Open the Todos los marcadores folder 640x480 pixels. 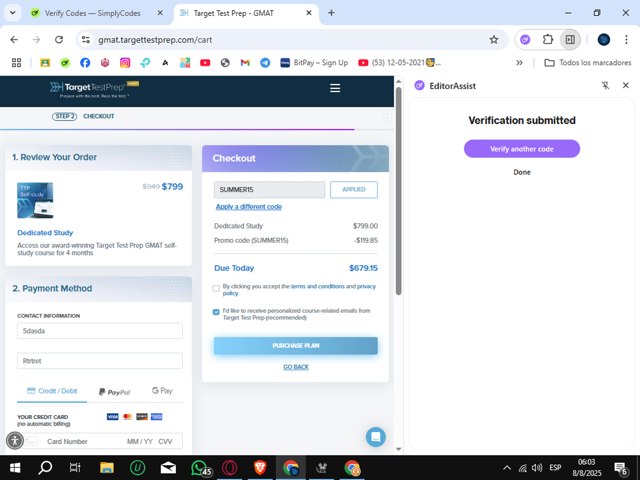click(588, 62)
